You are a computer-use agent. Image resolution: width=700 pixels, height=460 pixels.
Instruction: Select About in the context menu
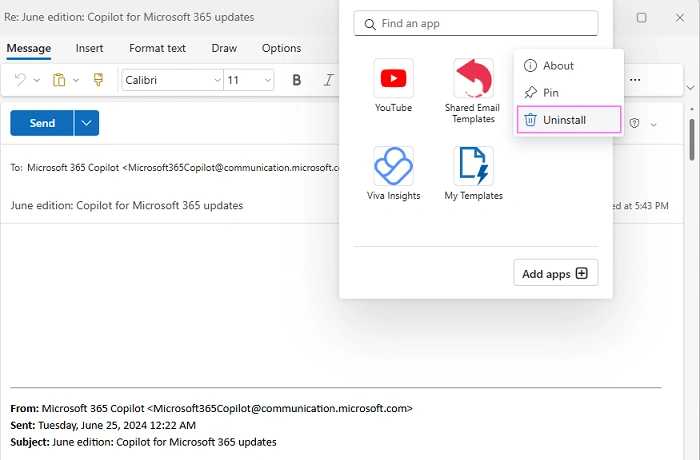click(568, 66)
